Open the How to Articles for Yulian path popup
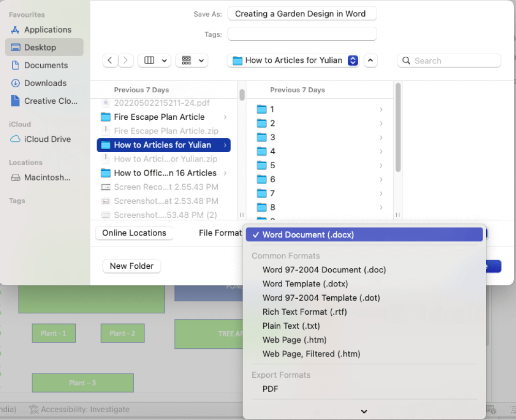Image resolution: width=516 pixels, height=420 pixels. [295, 60]
